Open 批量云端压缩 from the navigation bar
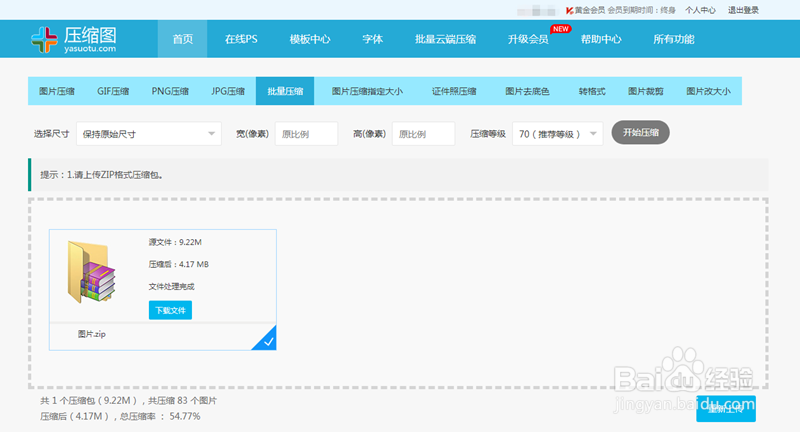 coord(445,39)
